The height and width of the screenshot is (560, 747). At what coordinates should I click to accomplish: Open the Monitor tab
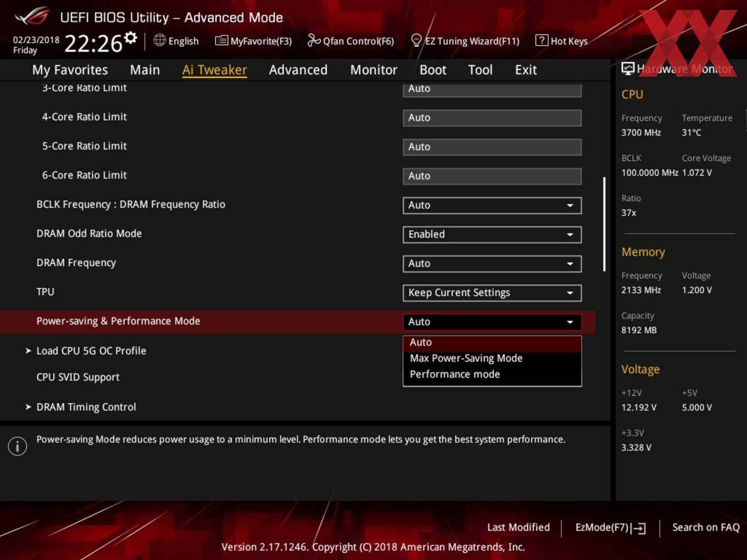pyautogui.click(x=374, y=70)
